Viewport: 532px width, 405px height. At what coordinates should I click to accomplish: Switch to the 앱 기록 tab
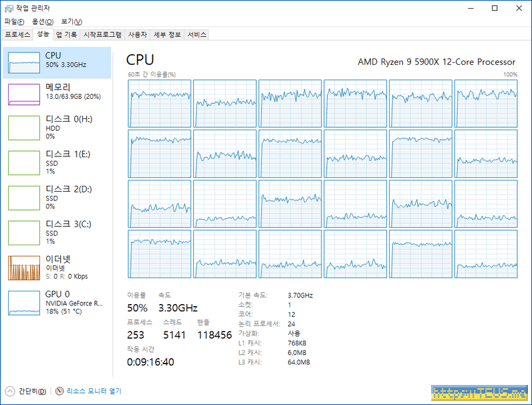click(x=66, y=35)
